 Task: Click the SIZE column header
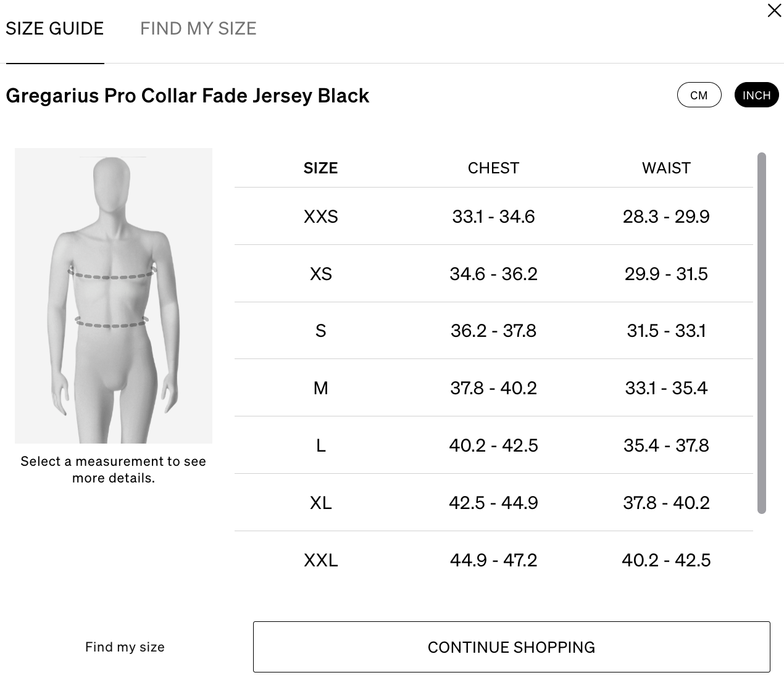(320, 168)
